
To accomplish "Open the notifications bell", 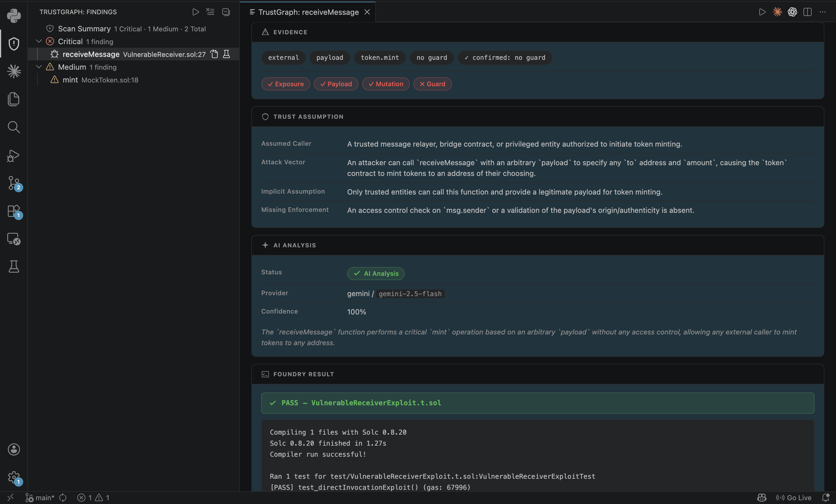I will tap(826, 498).
